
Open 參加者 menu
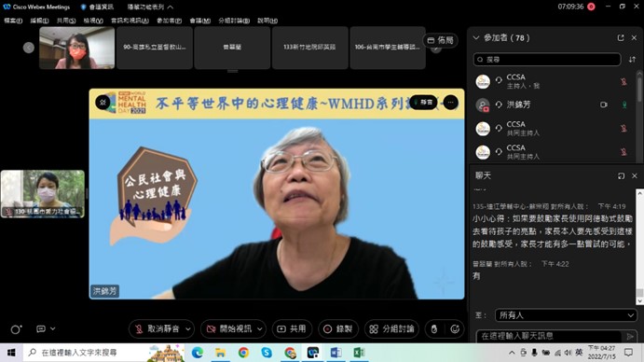coord(170,21)
